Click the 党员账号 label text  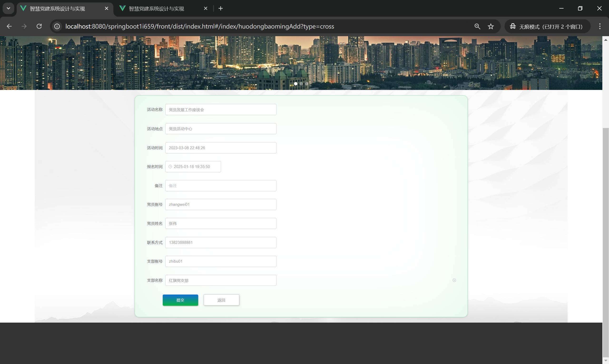[155, 205]
